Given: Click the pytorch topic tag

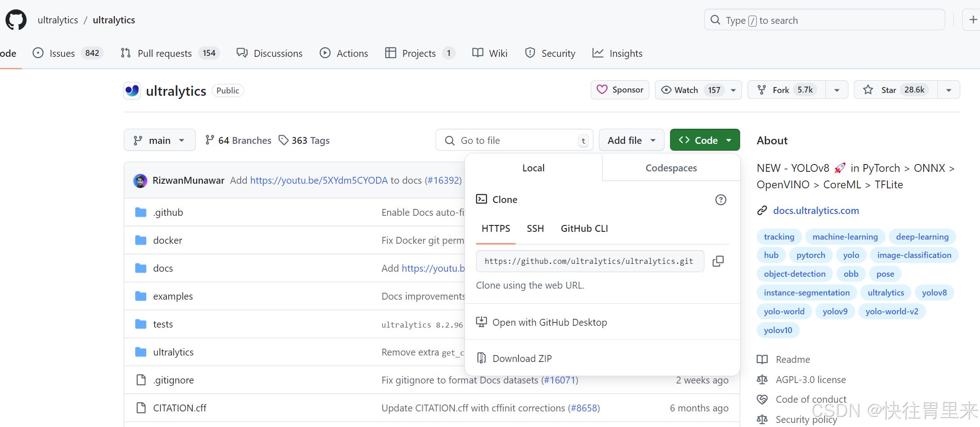Looking at the screenshot, I should 811,255.
